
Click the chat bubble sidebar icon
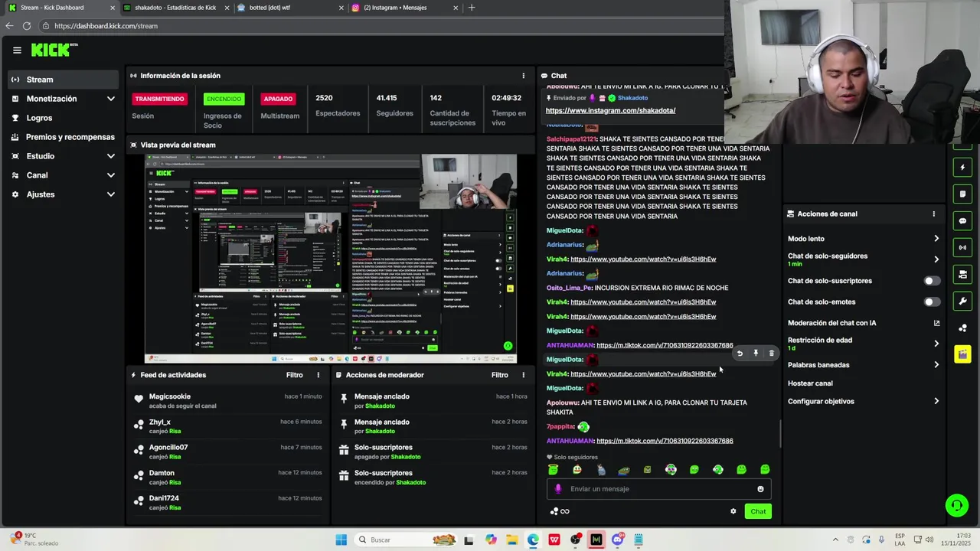(962, 221)
